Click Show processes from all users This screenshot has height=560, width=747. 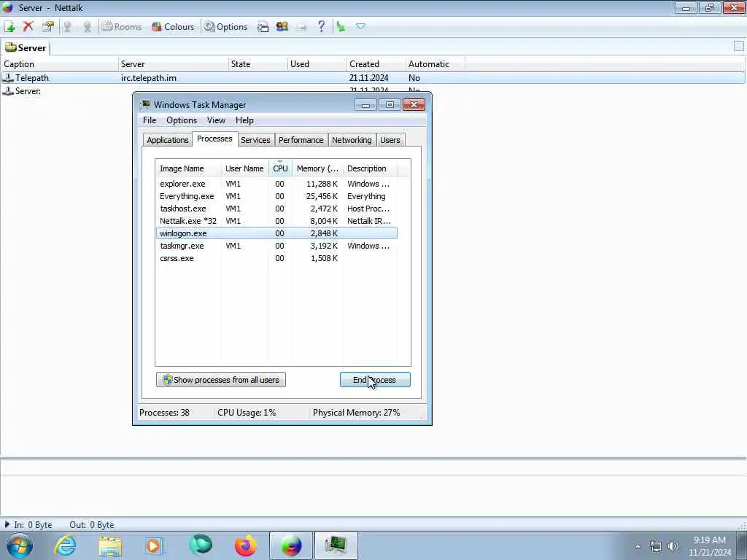click(x=221, y=379)
